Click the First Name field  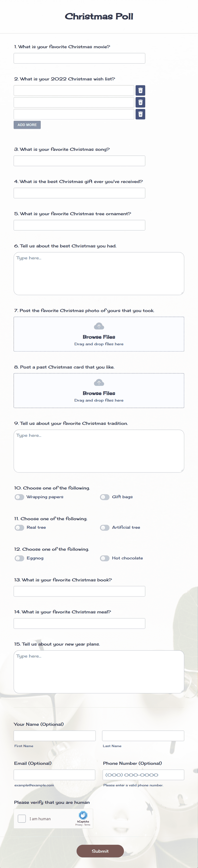point(55,736)
